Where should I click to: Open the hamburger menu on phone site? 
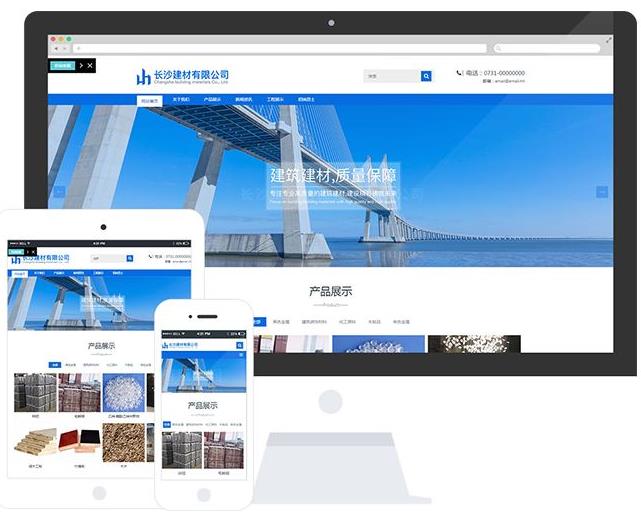pos(241,354)
